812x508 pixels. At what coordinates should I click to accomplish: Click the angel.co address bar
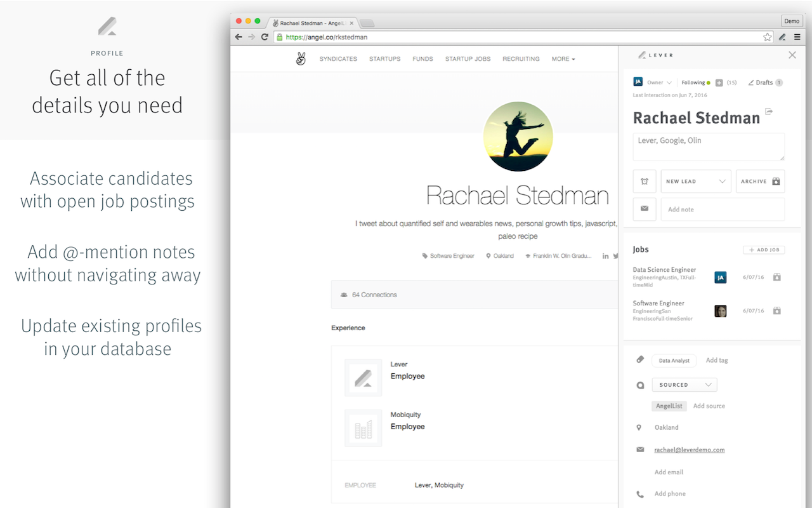[x=523, y=37]
